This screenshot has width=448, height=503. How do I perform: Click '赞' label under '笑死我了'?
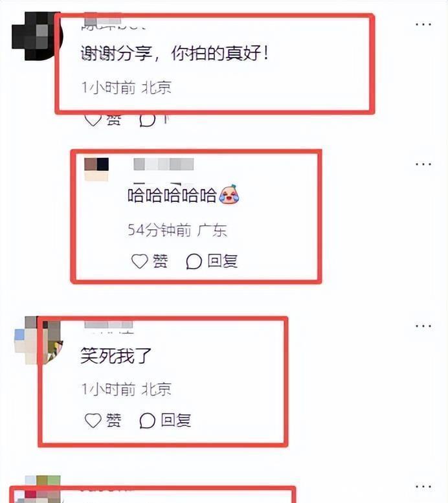coord(113,420)
